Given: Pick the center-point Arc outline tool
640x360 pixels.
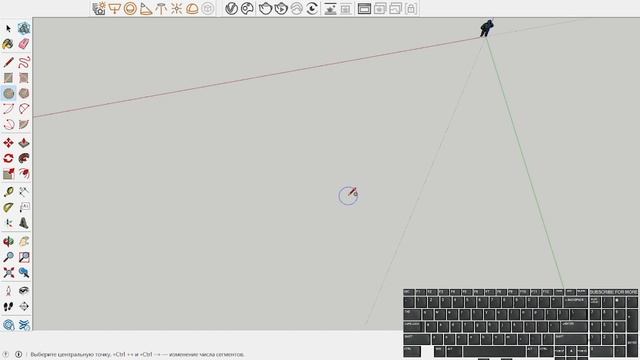Looking at the screenshot, I should 24,109.
